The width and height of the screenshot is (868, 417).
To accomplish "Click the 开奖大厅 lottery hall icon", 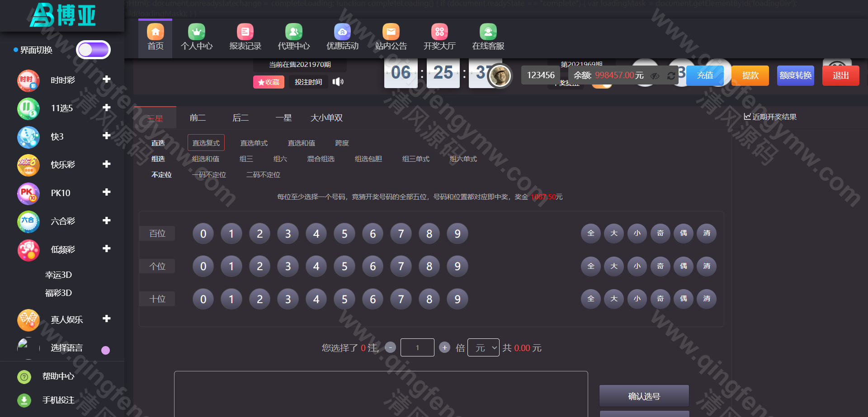I will point(439,32).
